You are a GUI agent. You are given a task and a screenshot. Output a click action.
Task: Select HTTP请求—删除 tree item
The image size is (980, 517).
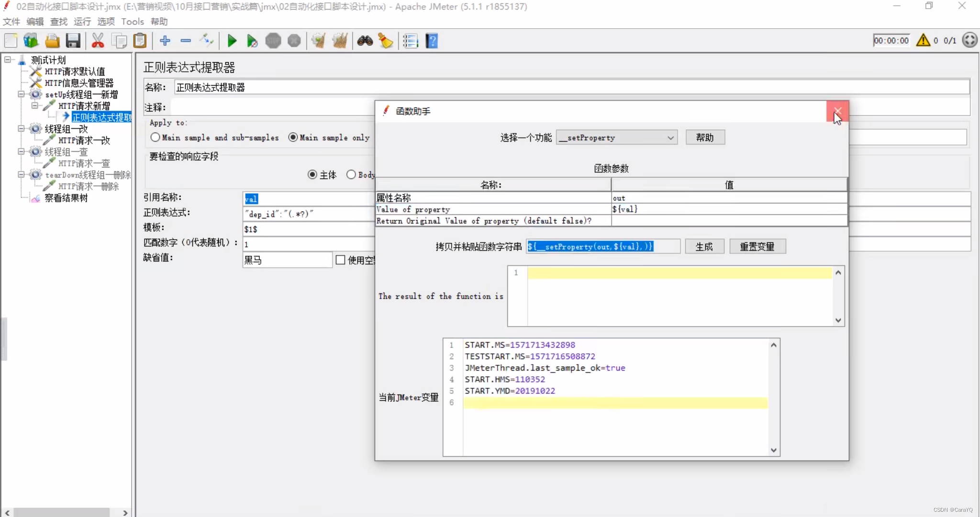coord(89,186)
